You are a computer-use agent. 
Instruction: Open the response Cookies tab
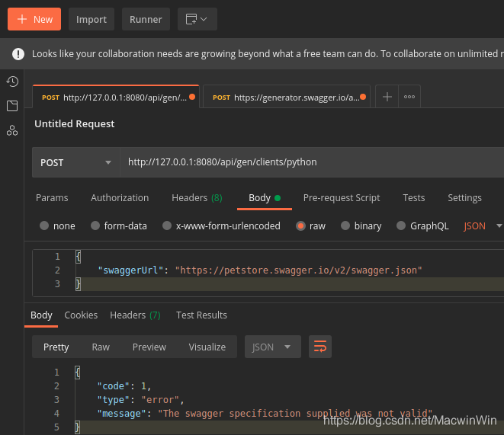[81, 315]
